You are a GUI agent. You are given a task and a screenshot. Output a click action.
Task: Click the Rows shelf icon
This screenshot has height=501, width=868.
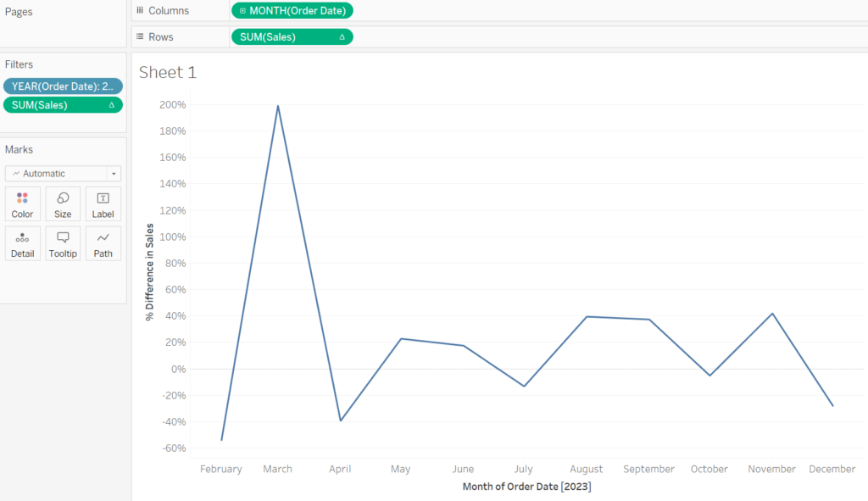tap(140, 36)
